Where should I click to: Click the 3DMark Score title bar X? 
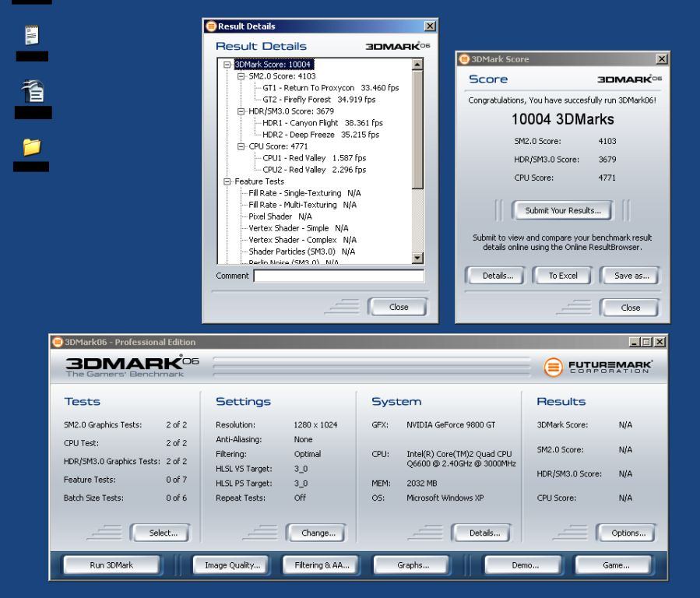662,59
